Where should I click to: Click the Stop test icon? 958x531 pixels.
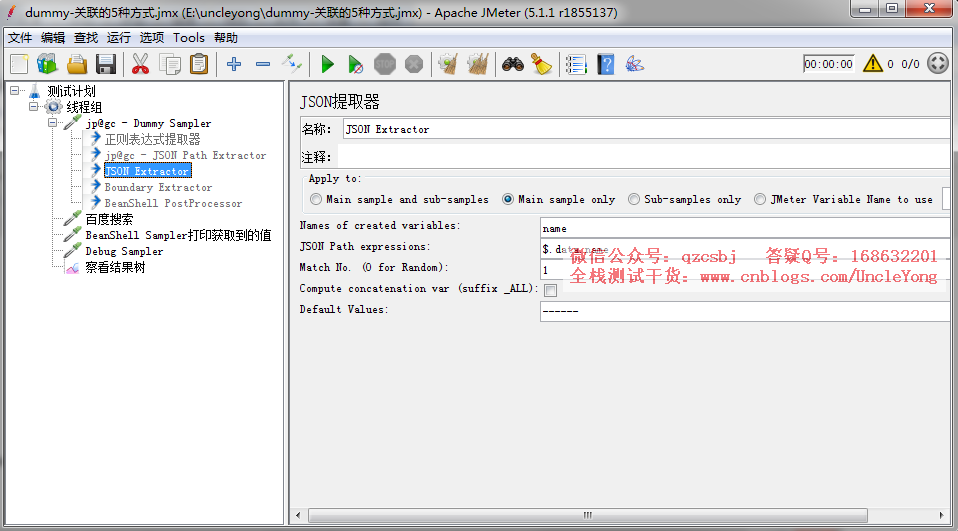pos(385,64)
